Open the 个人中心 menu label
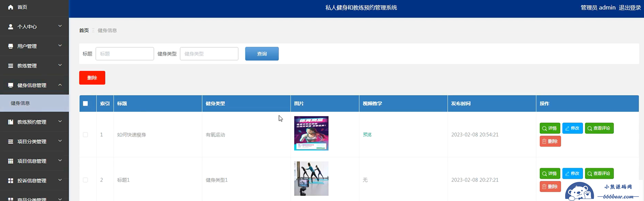 click(27, 27)
